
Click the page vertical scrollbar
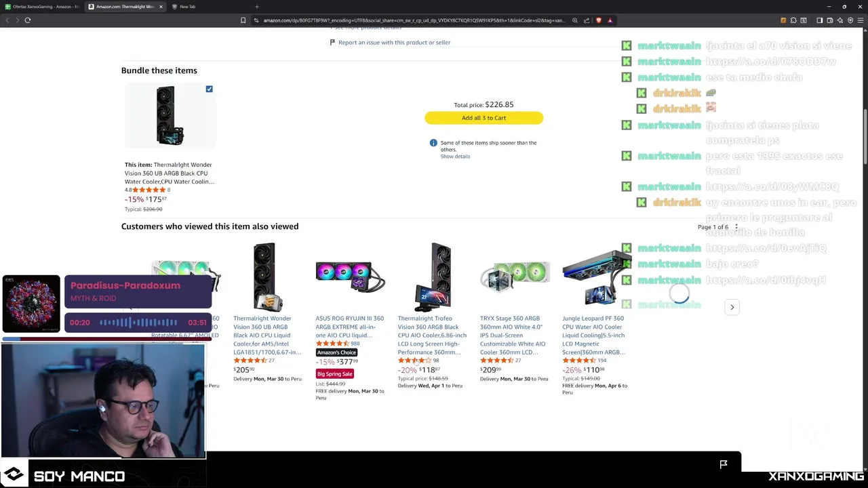pyautogui.click(x=865, y=137)
